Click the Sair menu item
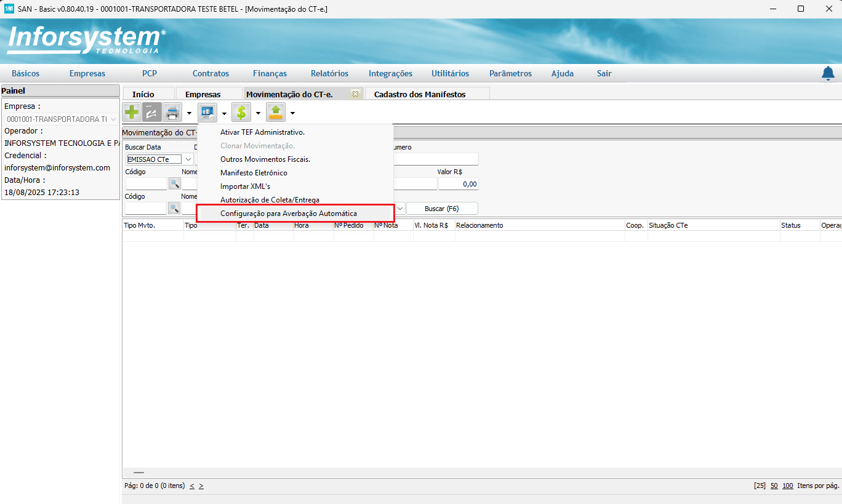 pyautogui.click(x=604, y=73)
